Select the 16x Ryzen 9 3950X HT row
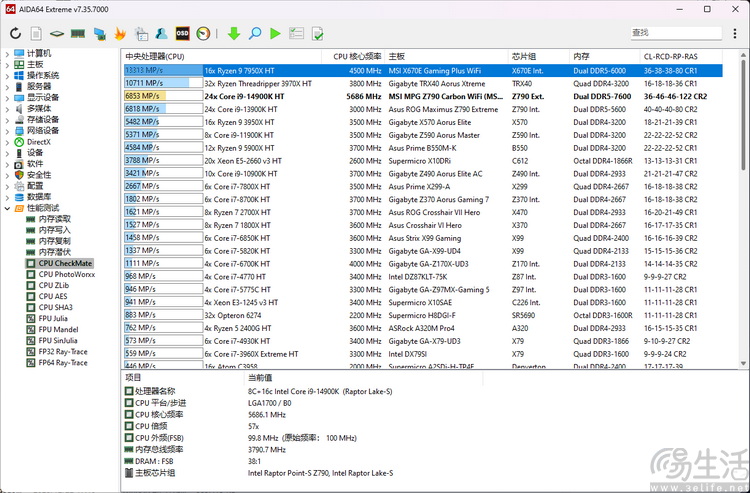 pos(423,122)
